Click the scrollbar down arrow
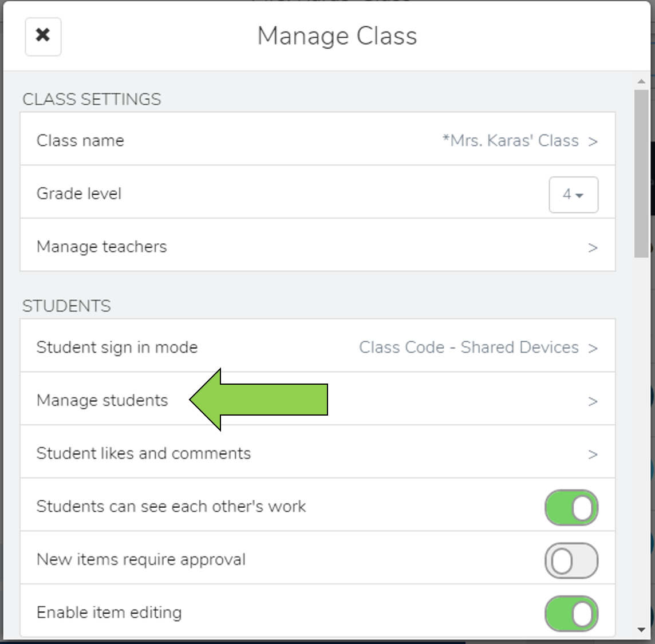 coord(641,630)
